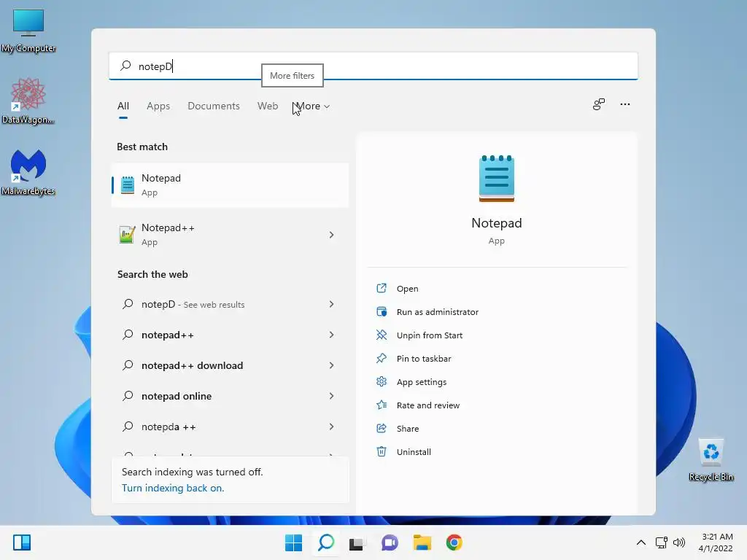Image resolution: width=747 pixels, height=560 pixels.
Task: Click the Widgets icon on the taskbar
Action: click(x=22, y=542)
